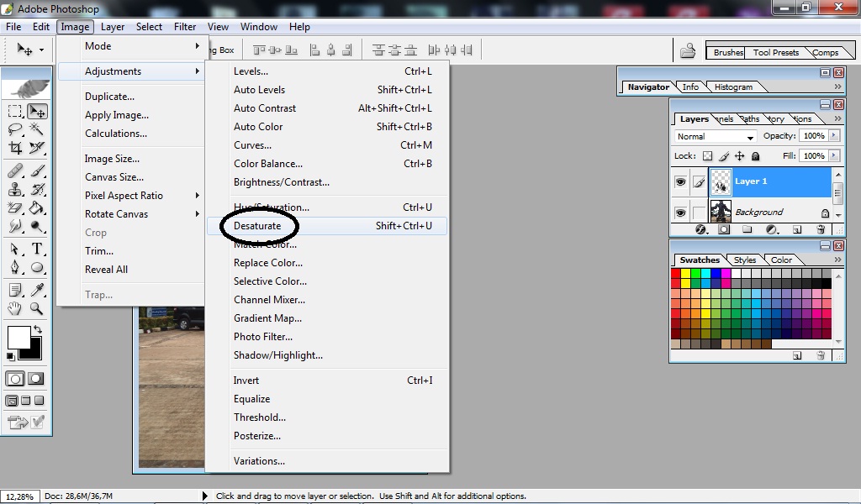Choose Image Size menu item

coord(112,159)
